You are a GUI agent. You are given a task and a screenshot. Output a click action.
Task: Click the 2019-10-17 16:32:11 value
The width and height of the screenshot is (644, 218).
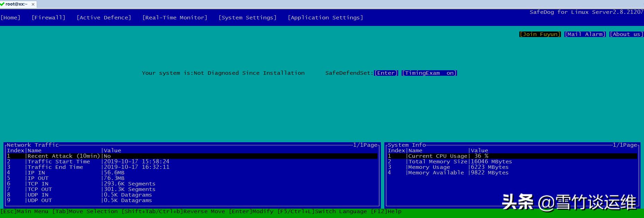click(x=136, y=167)
